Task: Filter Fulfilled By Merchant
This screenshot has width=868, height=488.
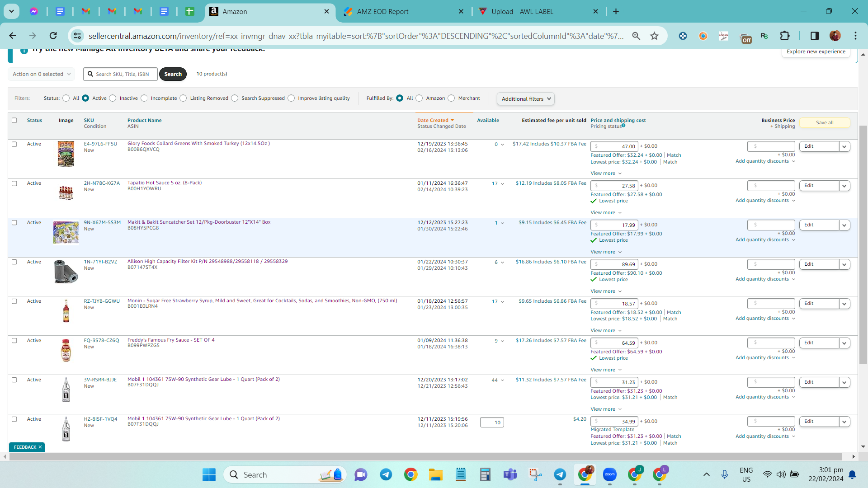Action: pos(451,98)
